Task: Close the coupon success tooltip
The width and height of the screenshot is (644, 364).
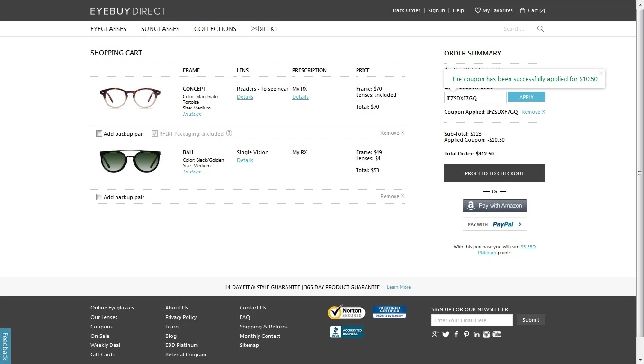Action: click(x=601, y=73)
